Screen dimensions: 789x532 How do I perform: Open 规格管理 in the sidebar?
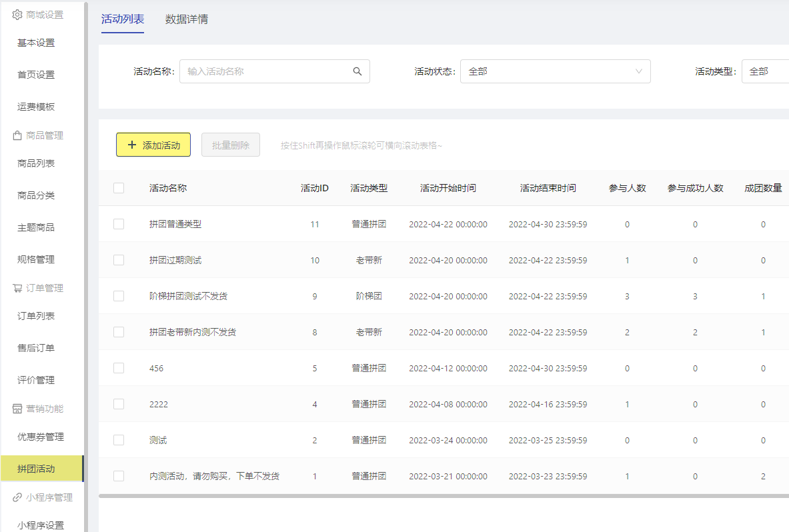36,259
